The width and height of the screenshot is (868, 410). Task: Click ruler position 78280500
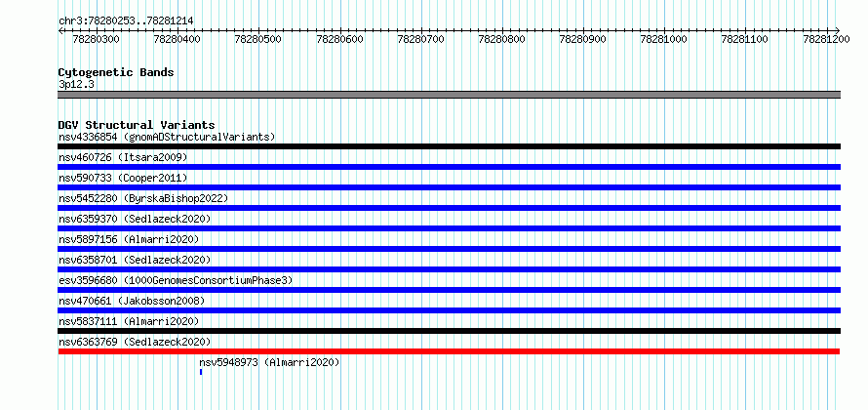(x=259, y=39)
